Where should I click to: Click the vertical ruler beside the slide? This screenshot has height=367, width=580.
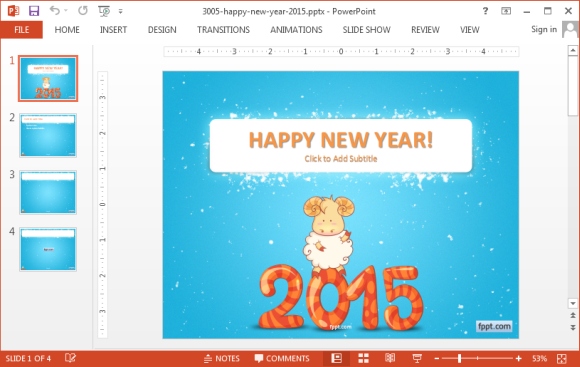coord(102,205)
